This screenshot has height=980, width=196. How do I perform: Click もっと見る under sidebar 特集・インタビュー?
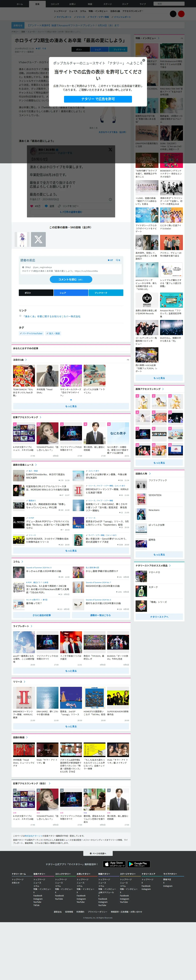coord(159,378)
